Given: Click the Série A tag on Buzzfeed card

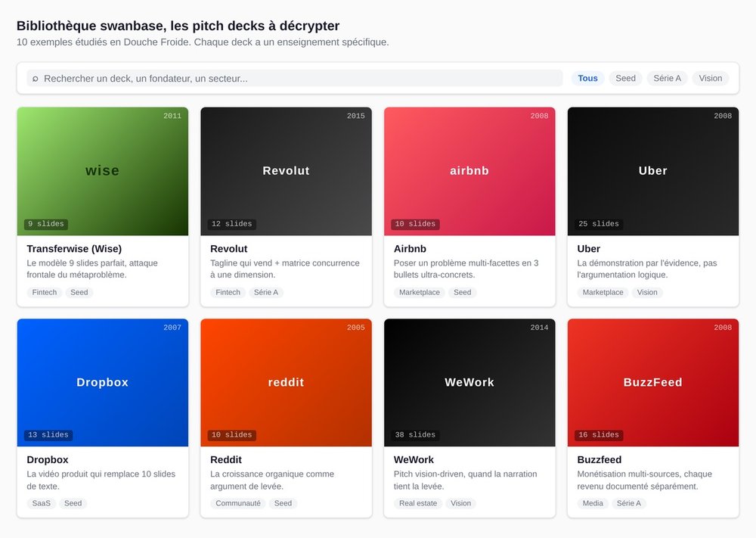Looking at the screenshot, I should pos(629,503).
